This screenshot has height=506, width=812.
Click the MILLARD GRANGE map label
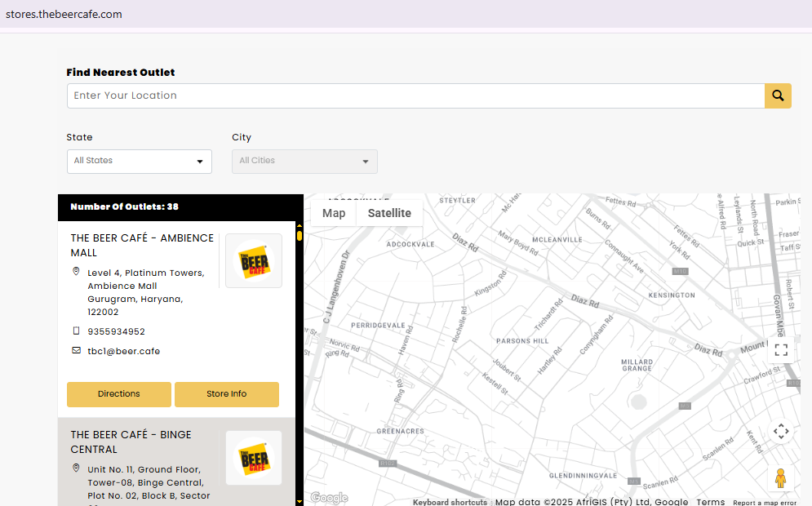(637, 365)
